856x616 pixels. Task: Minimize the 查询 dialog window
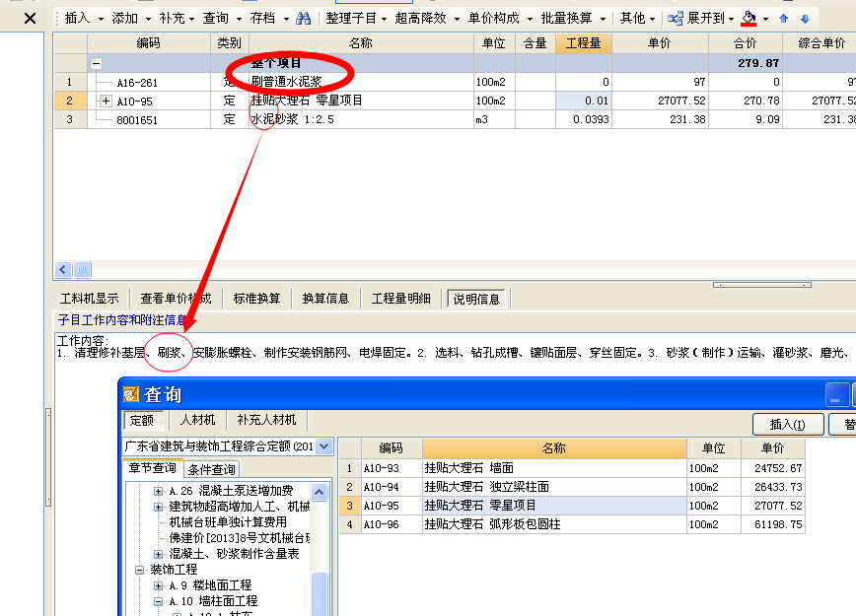tap(836, 395)
